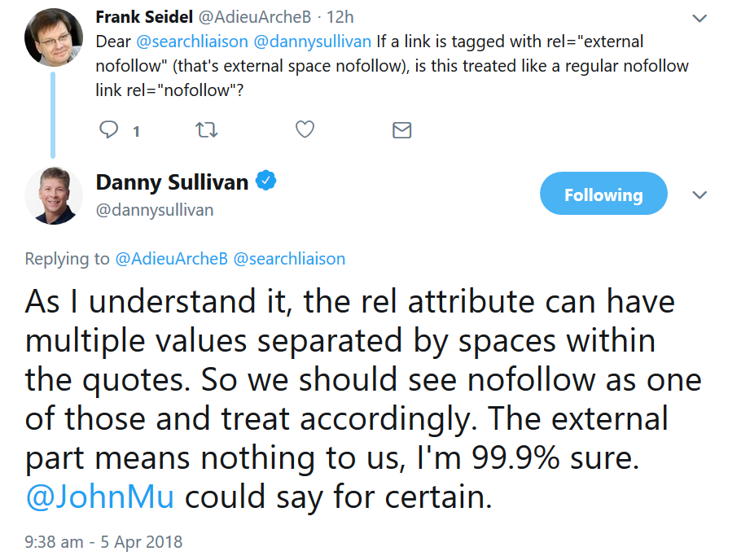Open Danny Sullivan's tweet options chevron
Image resolution: width=750 pixels, height=560 pixels.
699,195
